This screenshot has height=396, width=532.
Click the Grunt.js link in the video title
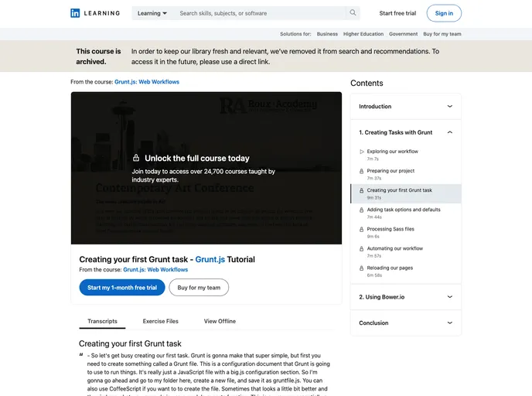(x=210, y=259)
